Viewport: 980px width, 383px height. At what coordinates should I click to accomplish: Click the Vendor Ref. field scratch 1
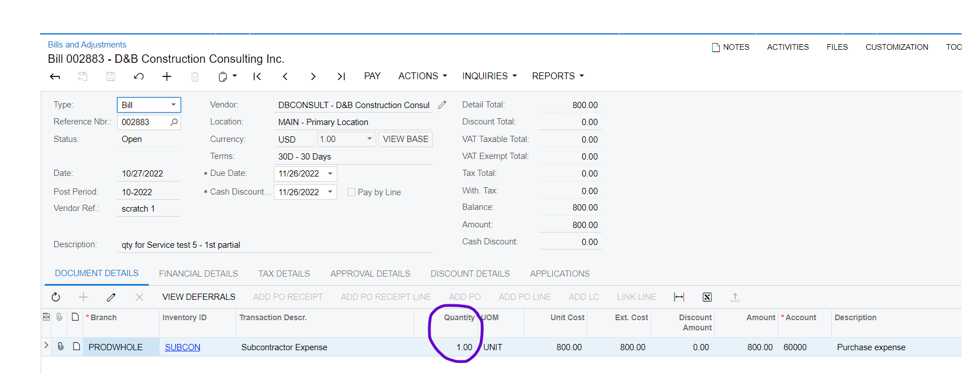pyautogui.click(x=149, y=208)
